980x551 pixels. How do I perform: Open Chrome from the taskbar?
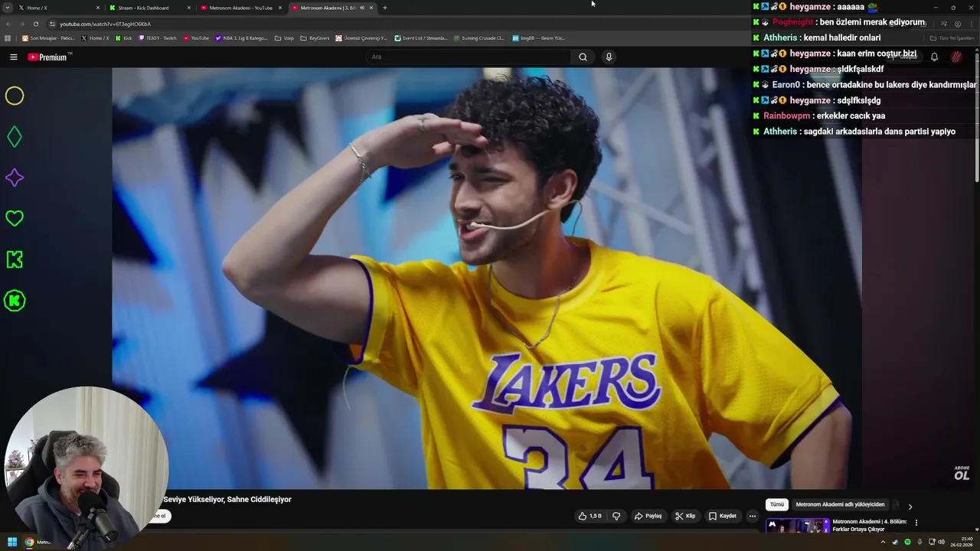point(30,542)
